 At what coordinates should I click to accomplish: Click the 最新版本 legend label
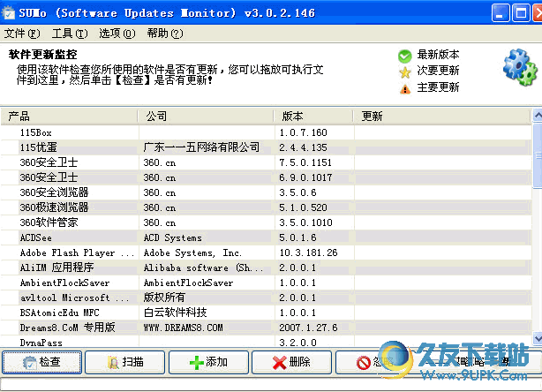[439, 54]
